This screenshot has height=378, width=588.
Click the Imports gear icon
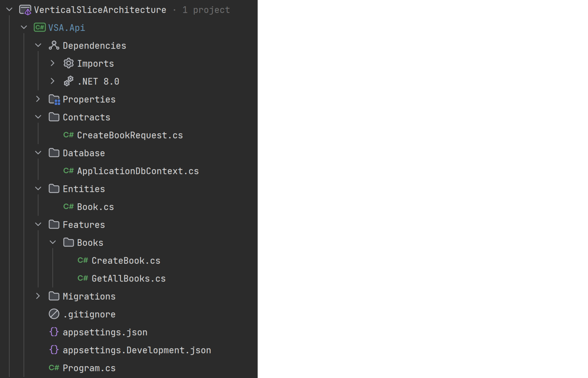[69, 63]
